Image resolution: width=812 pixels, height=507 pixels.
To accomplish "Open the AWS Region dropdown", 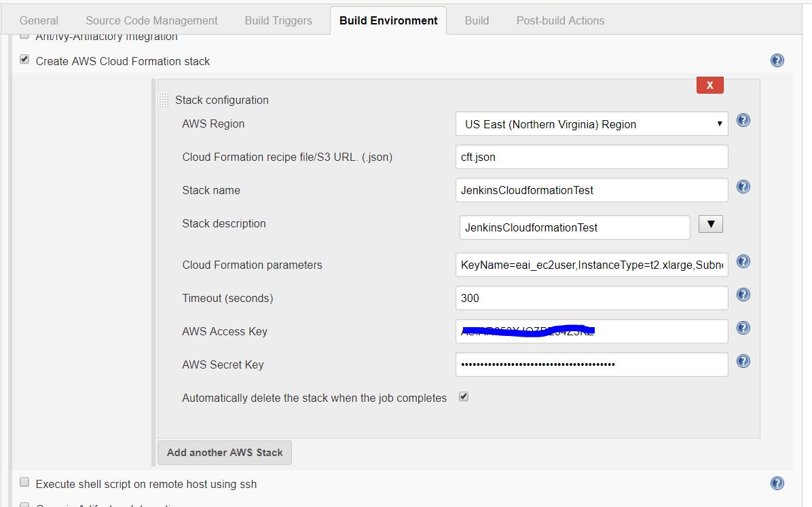I will (x=591, y=124).
